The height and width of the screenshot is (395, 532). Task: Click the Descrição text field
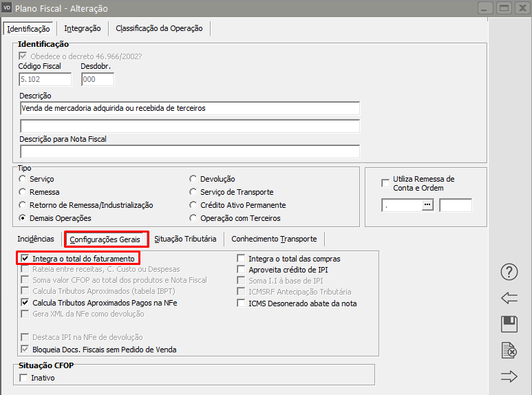tap(190, 108)
